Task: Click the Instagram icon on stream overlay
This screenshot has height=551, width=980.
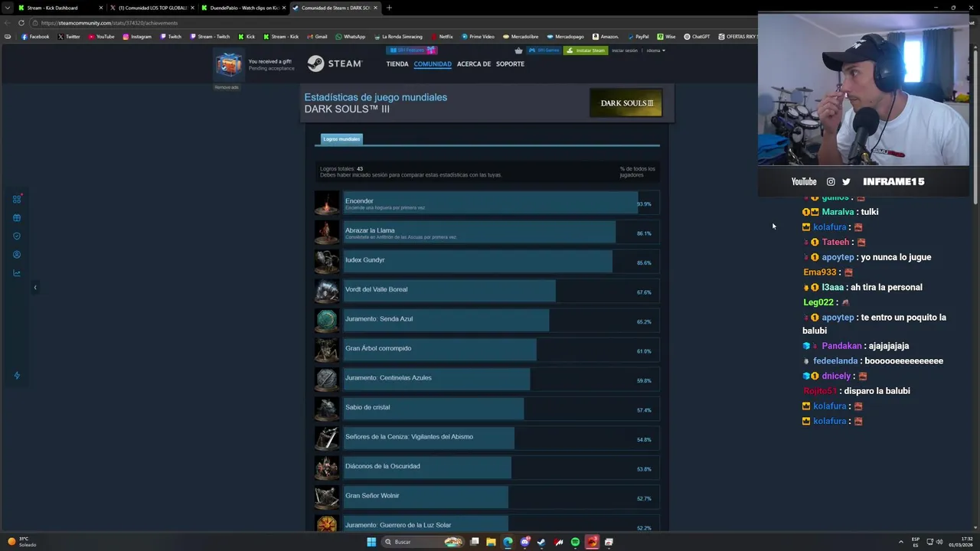Action: click(831, 181)
